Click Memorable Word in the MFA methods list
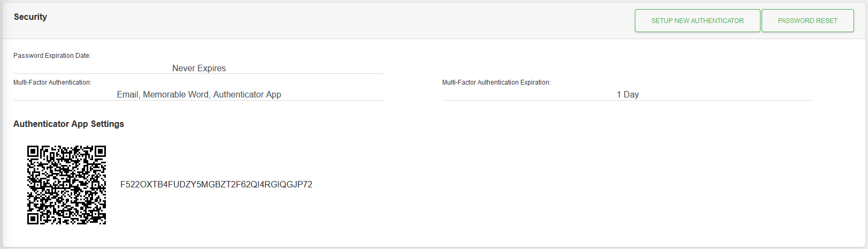This screenshot has height=249, width=868. [175, 94]
